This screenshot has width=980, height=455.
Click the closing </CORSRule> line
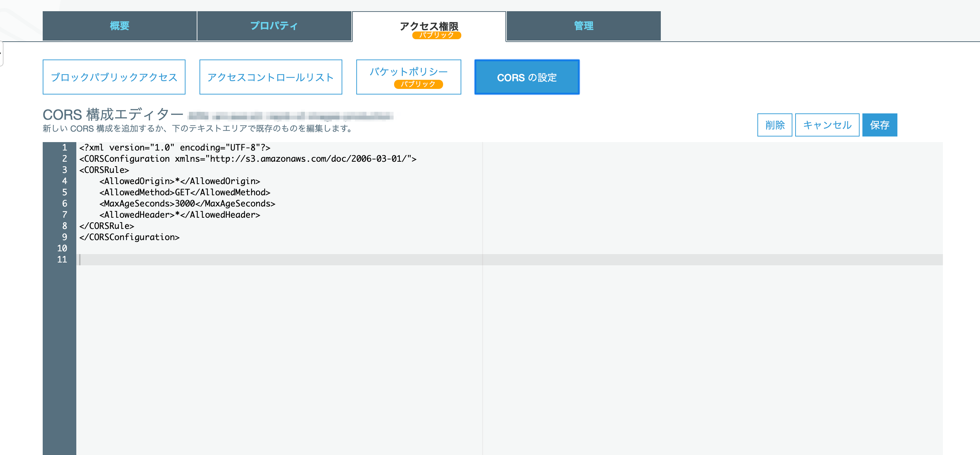click(106, 226)
